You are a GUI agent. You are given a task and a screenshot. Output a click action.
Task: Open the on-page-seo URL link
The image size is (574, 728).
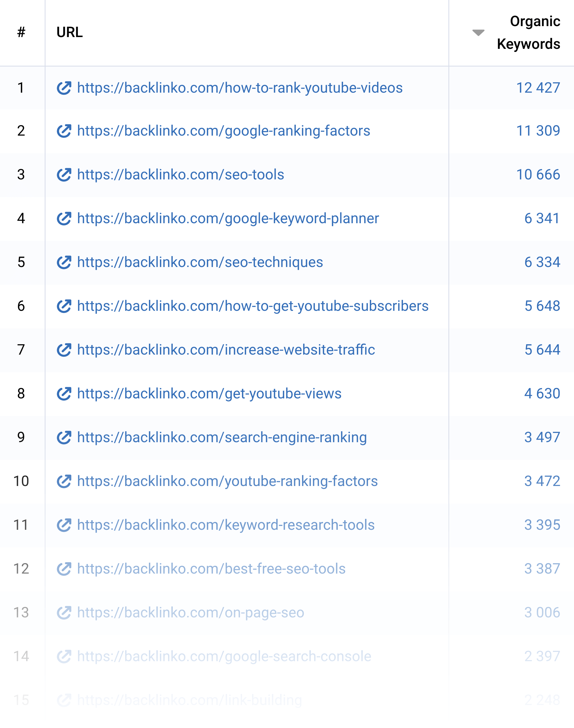coord(191,613)
